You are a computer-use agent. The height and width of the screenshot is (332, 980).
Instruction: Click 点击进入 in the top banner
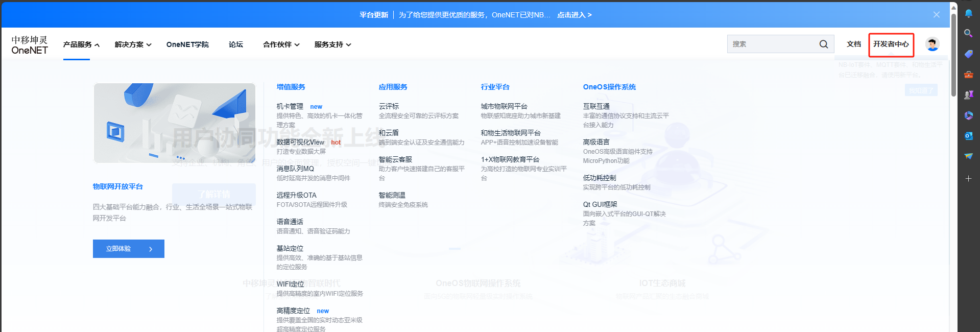(574, 15)
